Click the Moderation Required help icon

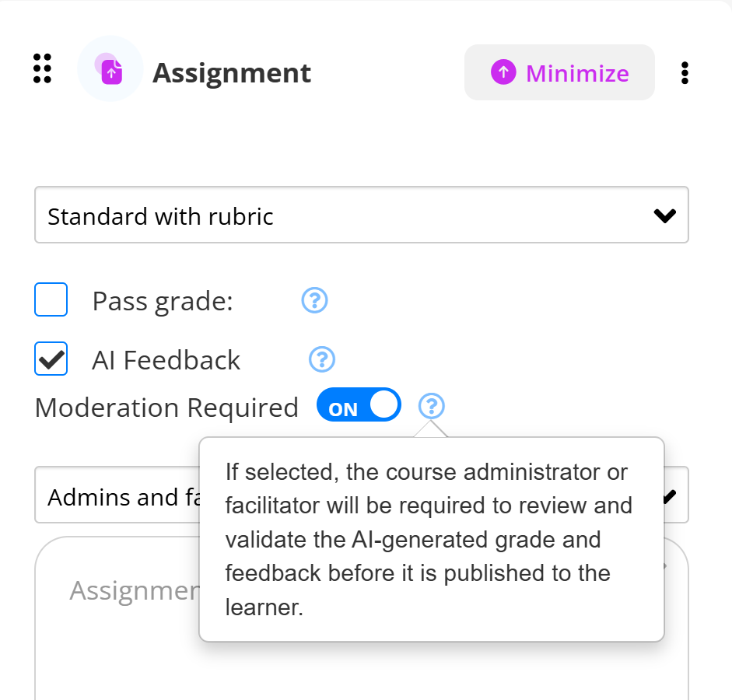(432, 405)
